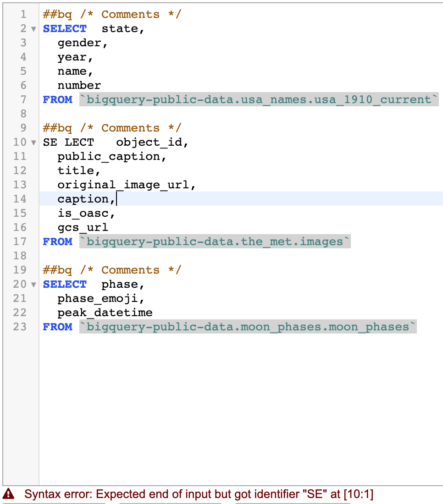Click the ##bq comment on line 19
This screenshot has width=443, height=504.
coord(112,270)
